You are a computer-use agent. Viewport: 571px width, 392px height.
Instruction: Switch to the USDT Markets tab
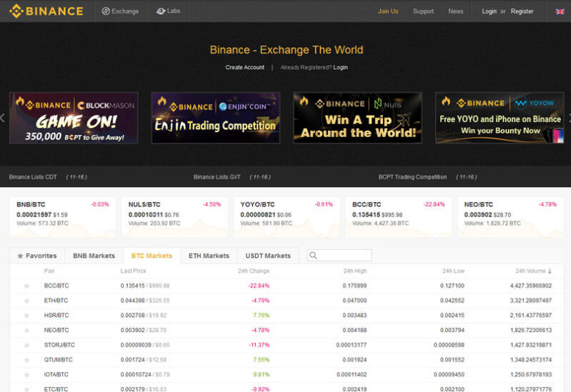pyautogui.click(x=268, y=256)
